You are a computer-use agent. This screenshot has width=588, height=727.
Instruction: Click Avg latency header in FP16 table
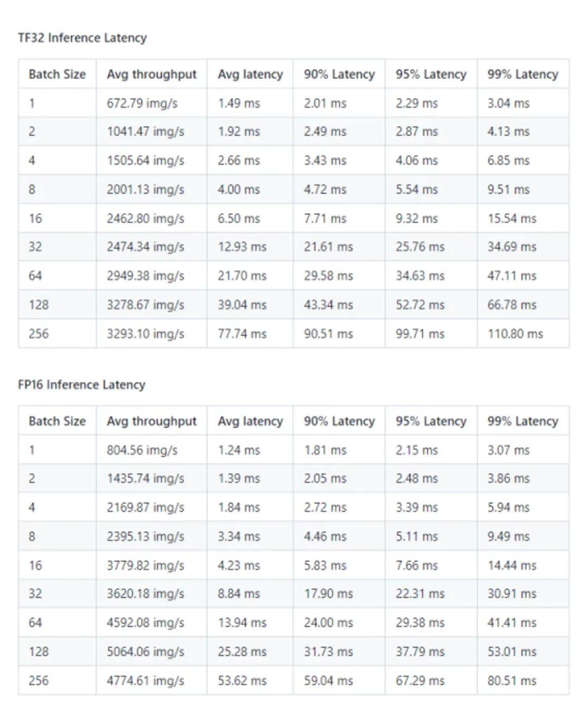(x=250, y=421)
